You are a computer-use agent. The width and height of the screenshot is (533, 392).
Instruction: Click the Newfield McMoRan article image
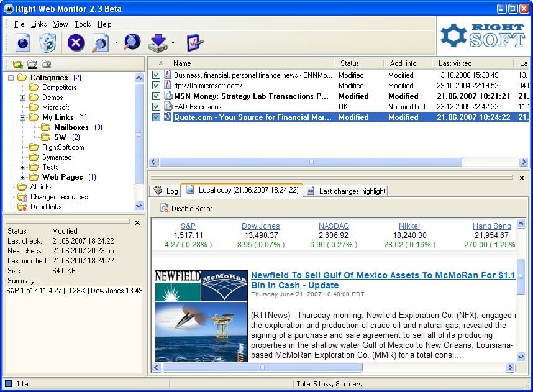201,316
